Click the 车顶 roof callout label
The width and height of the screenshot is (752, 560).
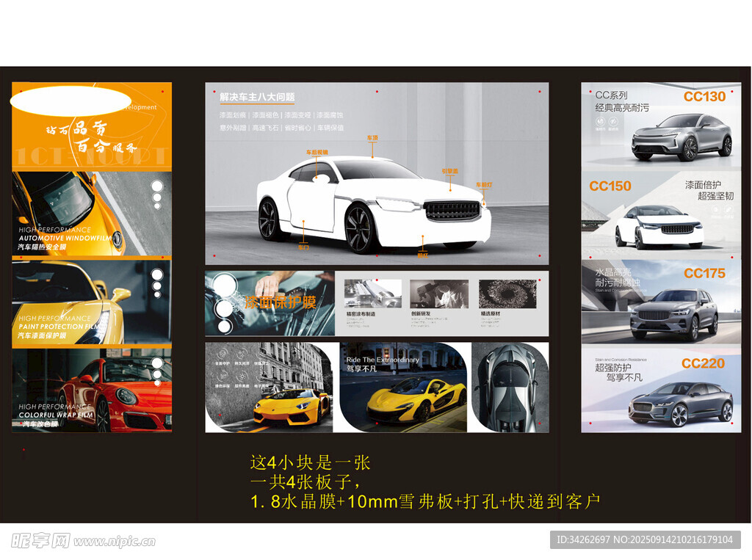pyautogui.click(x=372, y=137)
